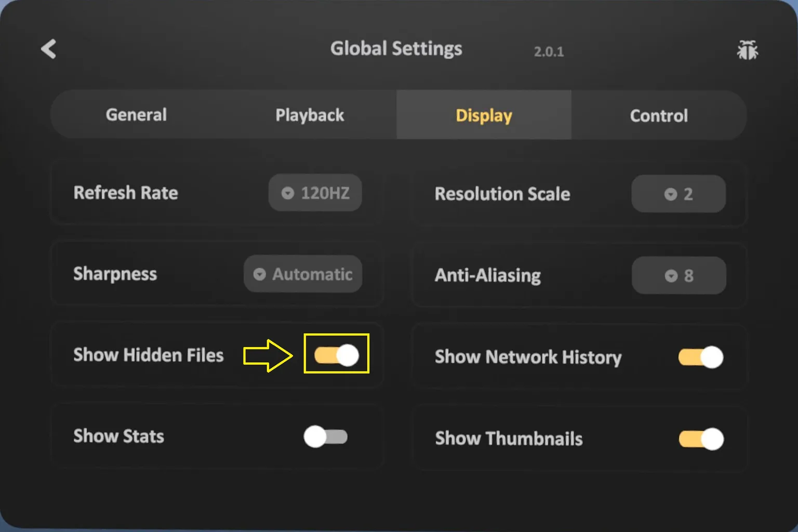Disable Show Network History switch
The width and height of the screenshot is (798, 532).
(701, 357)
